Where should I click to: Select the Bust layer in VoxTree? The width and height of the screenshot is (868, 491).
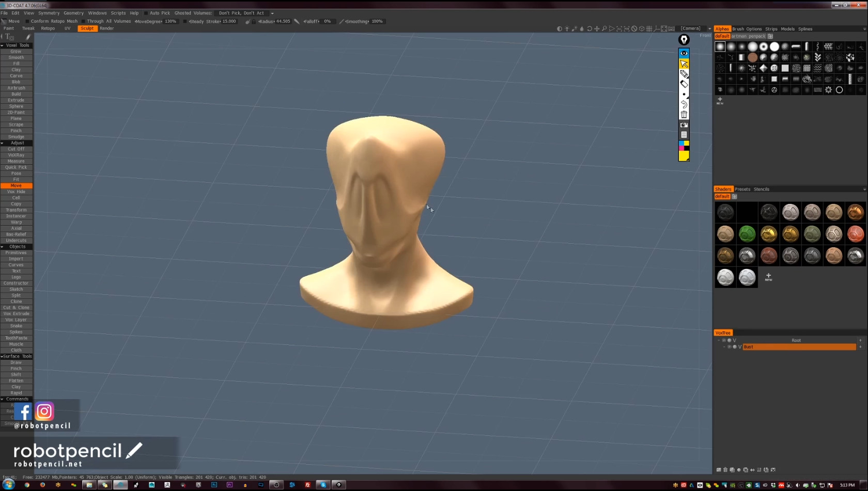point(799,347)
